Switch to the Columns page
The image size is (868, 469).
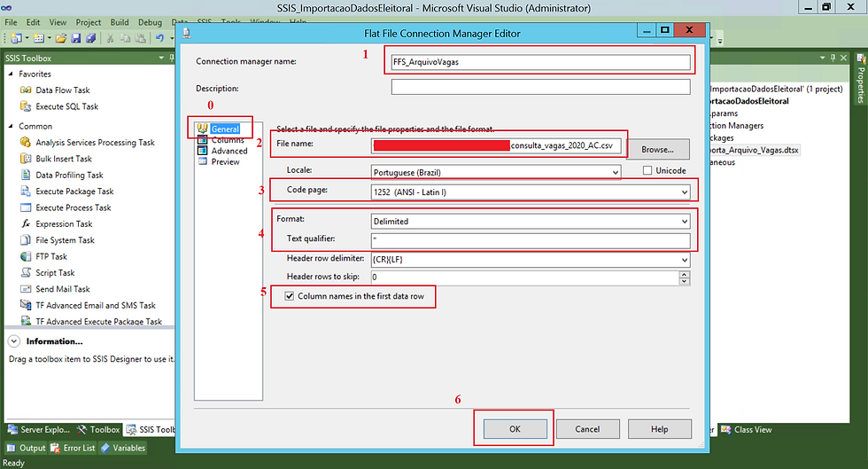[228, 140]
